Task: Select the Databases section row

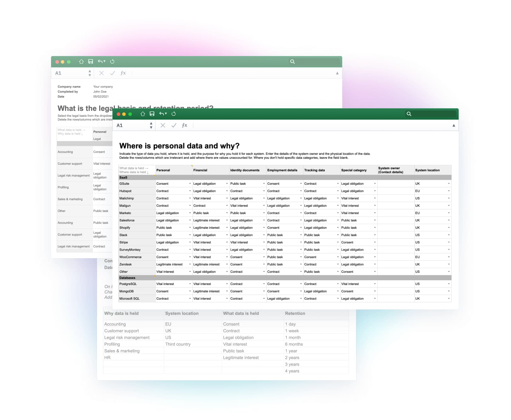Action: 285,278
